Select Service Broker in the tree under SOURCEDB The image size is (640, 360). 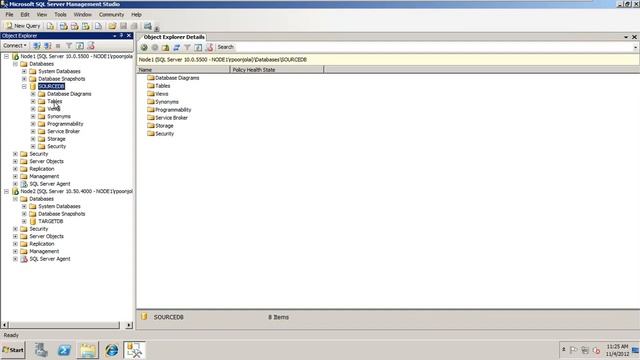63,131
